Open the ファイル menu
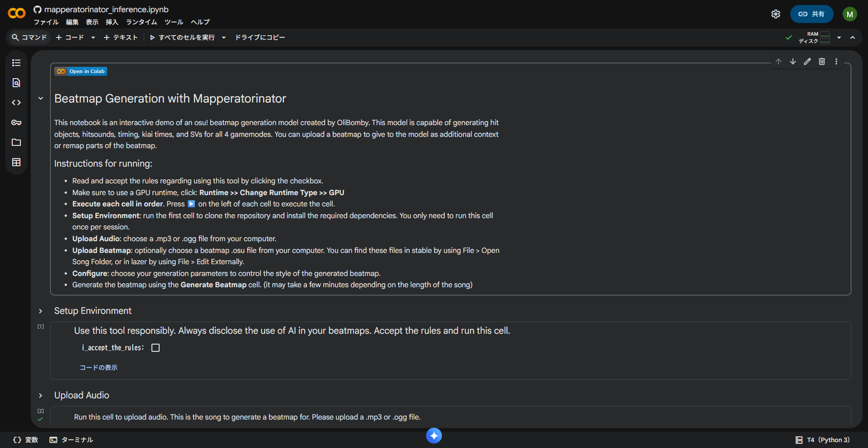This screenshot has width=868, height=448. coord(46,22)
